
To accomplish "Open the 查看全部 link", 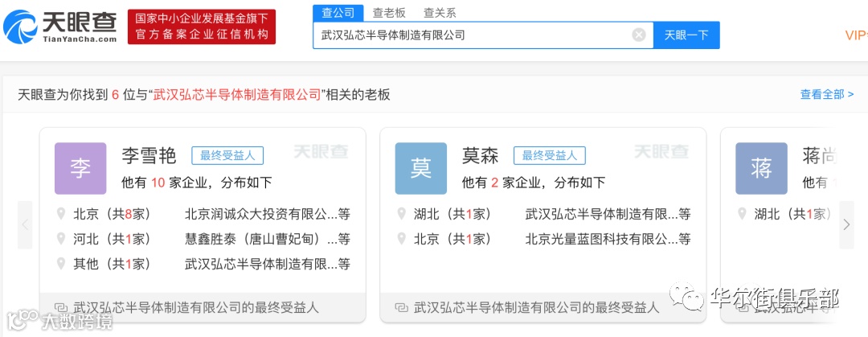I will [826, 94].
